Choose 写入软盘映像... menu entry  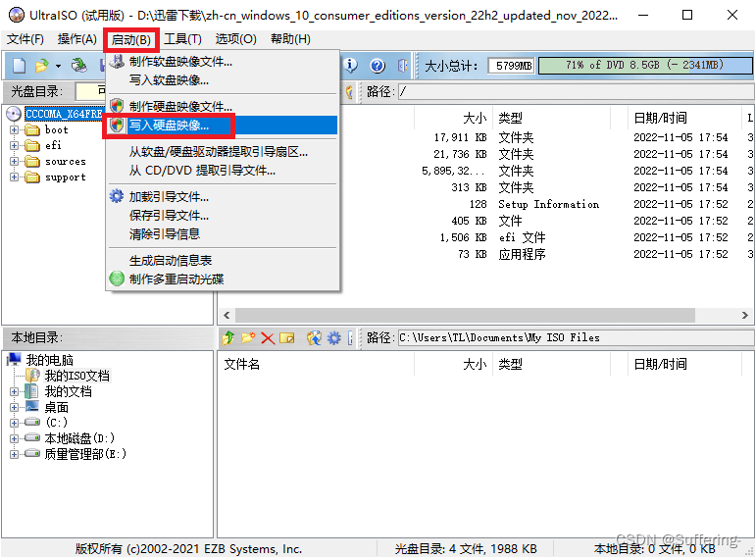(223, 80)
